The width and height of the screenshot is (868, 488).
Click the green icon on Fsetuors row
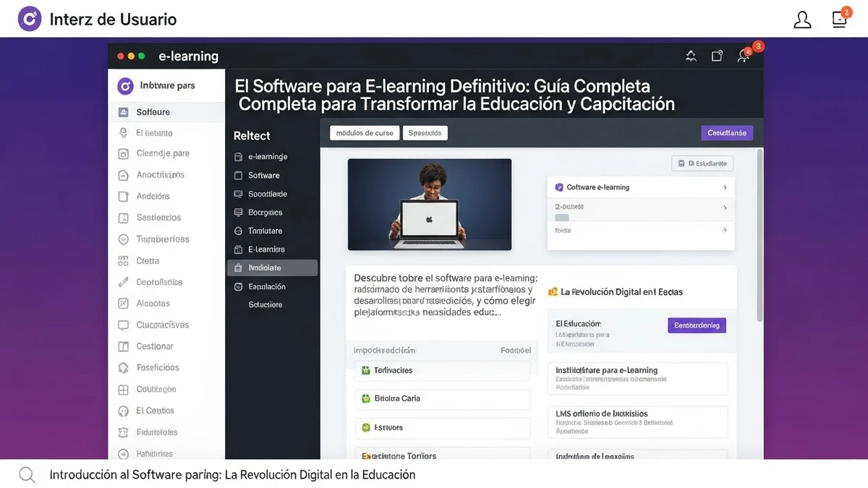pyautogui.click(x=366, y=427)
